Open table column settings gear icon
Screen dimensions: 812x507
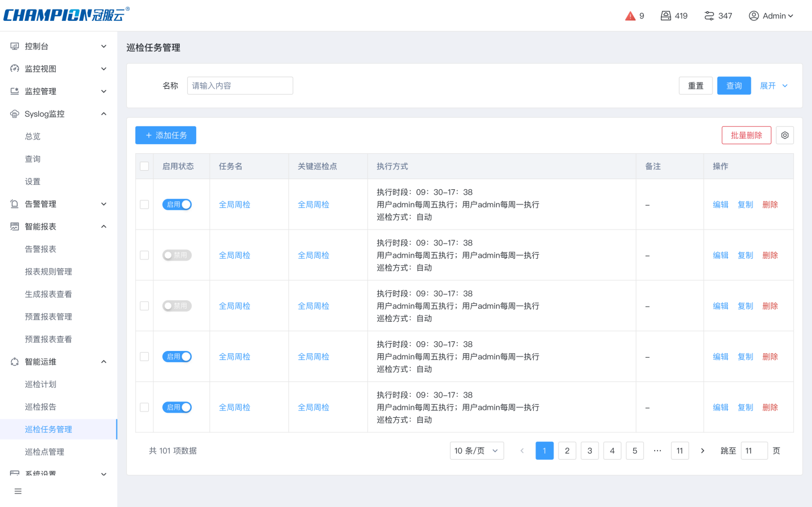[784, 135]
